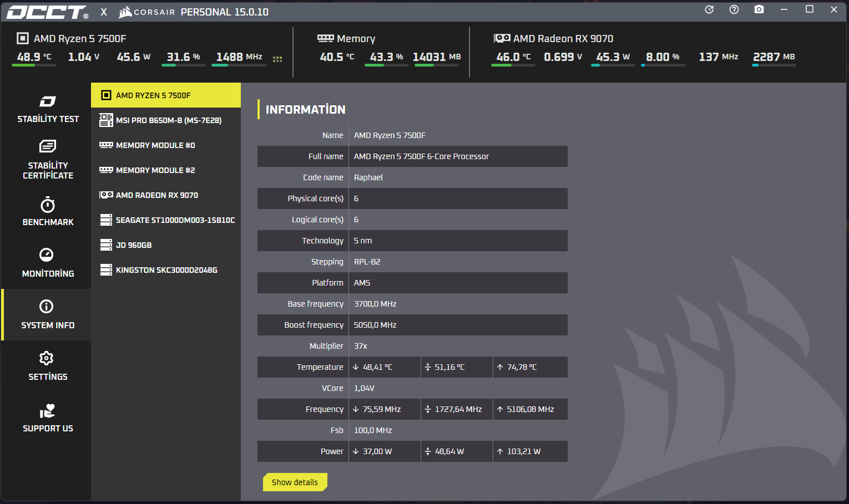
Task: Click maximum temperature 74,78 °C cell
Action: (x=530, y=367)
